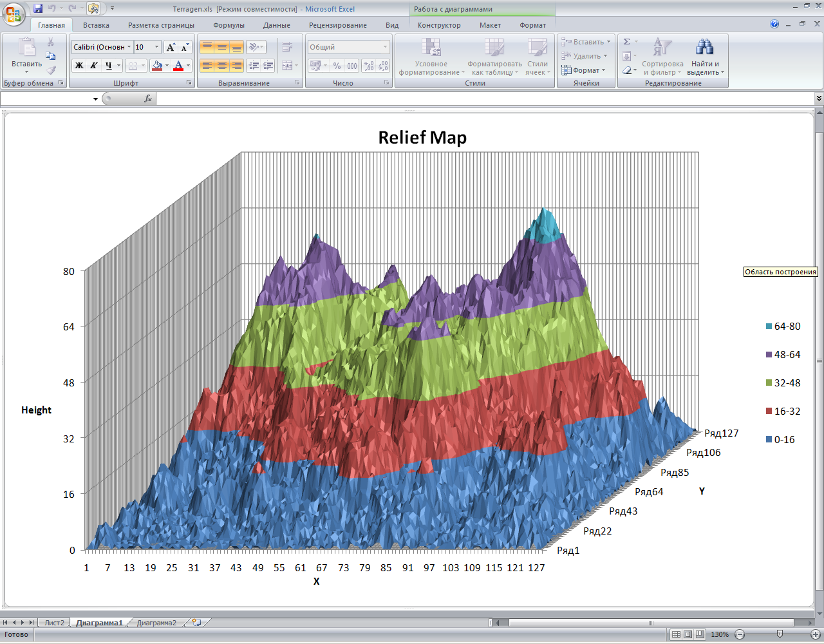Switch to Page Layout view in the status bar
The height and width of the screenshot is (644, 824).
coord(688,634)
